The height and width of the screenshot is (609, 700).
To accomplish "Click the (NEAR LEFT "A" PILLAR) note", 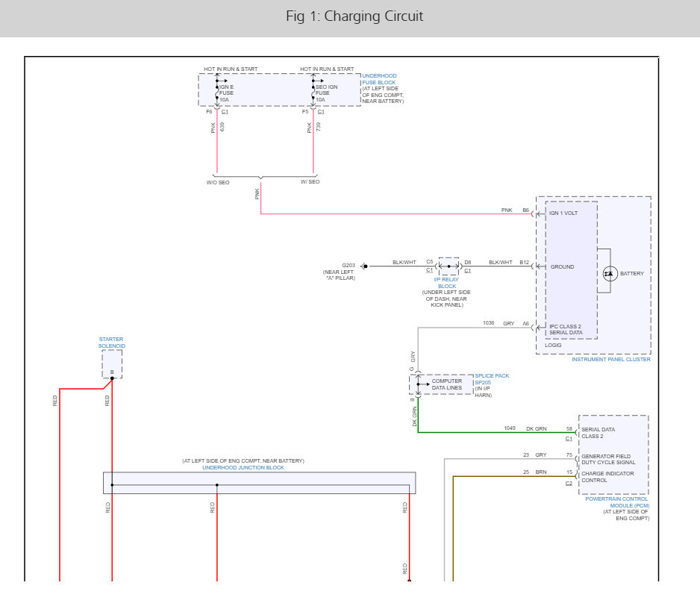I will click(340, 275).
